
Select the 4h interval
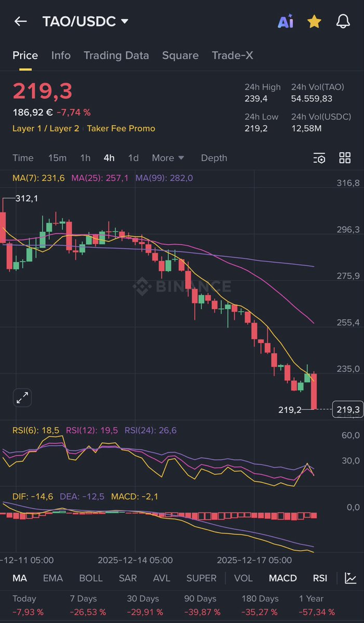point(109,158)
